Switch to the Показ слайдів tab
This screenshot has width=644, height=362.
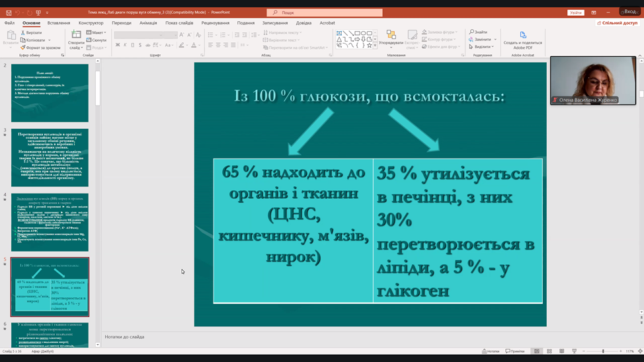179,23
